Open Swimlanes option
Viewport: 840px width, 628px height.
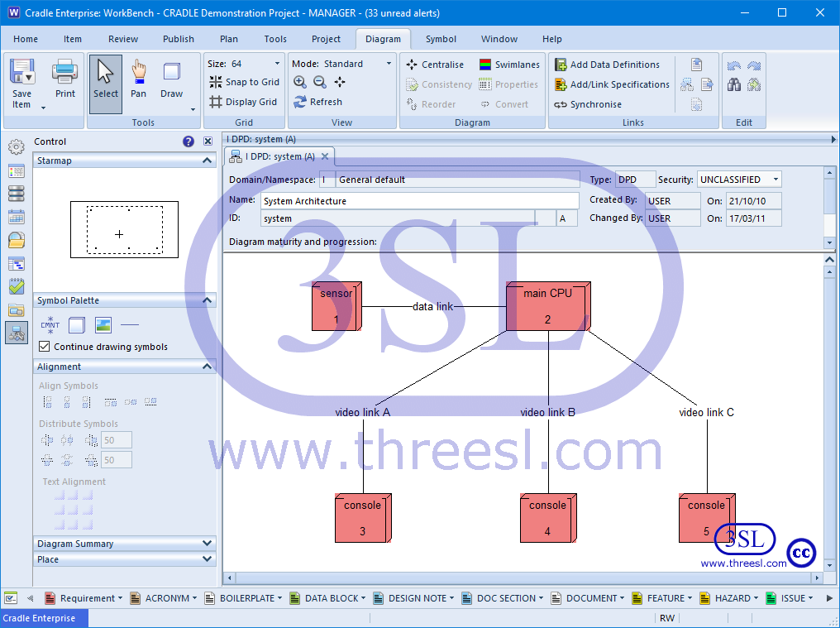click(x=509, y=65)
